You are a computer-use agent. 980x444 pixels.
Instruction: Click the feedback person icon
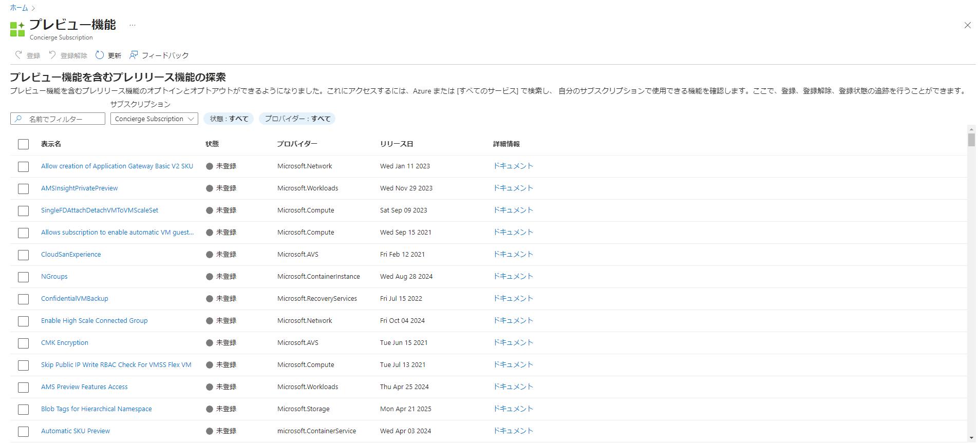point(134,55)
